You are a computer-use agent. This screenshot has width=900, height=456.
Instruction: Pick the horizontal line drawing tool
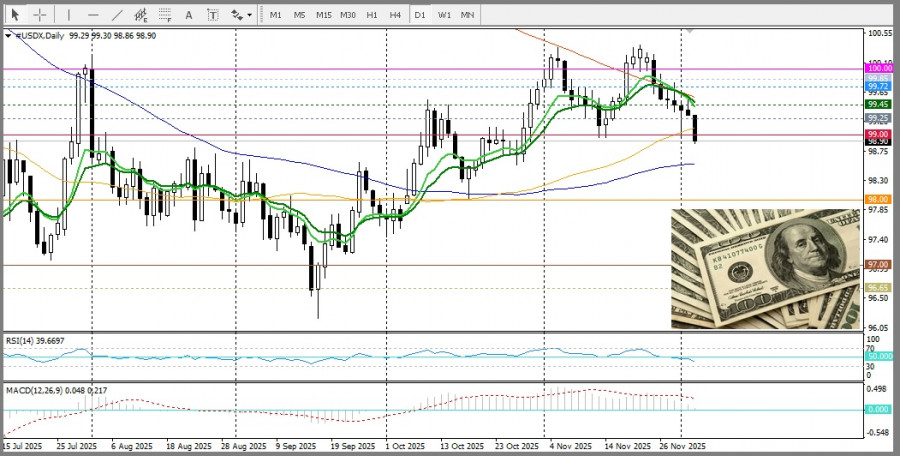[x=93, y=15]
